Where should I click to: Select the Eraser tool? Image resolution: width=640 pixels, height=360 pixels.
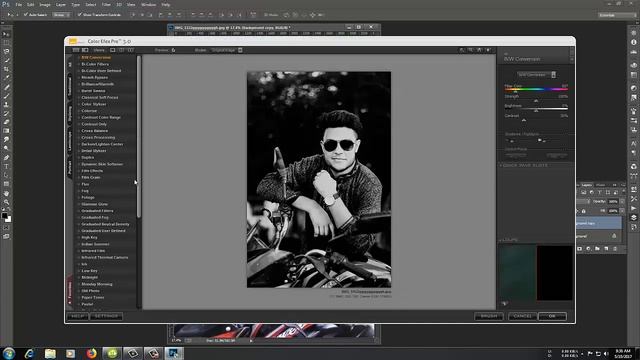[x=6, y=122]
